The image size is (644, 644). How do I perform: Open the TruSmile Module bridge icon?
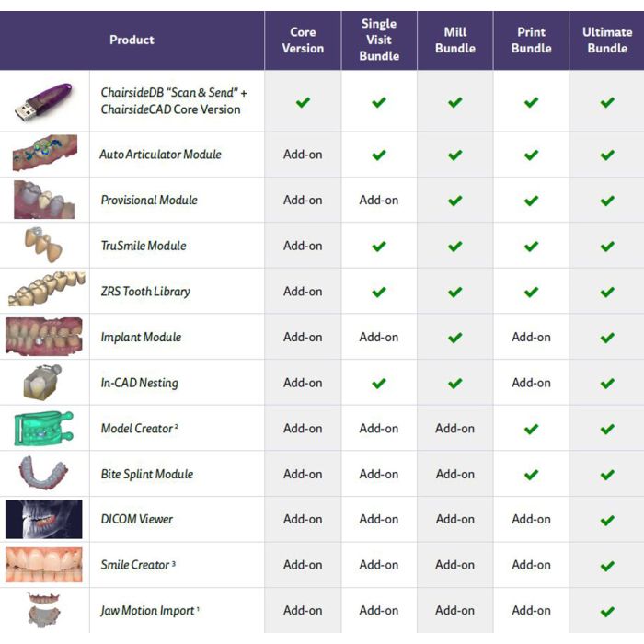click(43, 245)
